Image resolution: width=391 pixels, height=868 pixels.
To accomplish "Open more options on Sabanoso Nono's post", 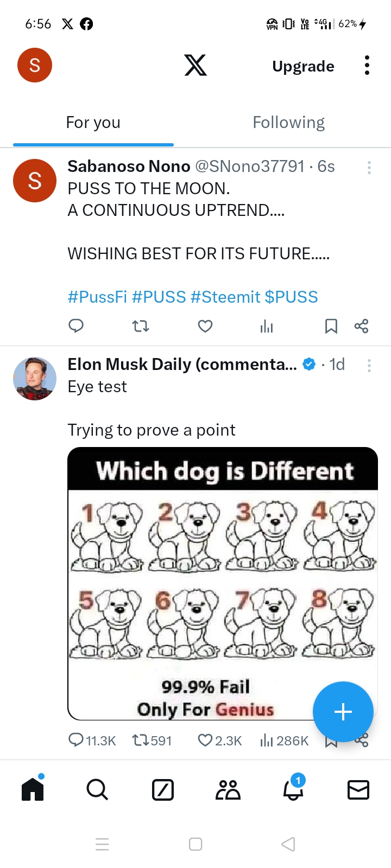I will click(369, 168).
